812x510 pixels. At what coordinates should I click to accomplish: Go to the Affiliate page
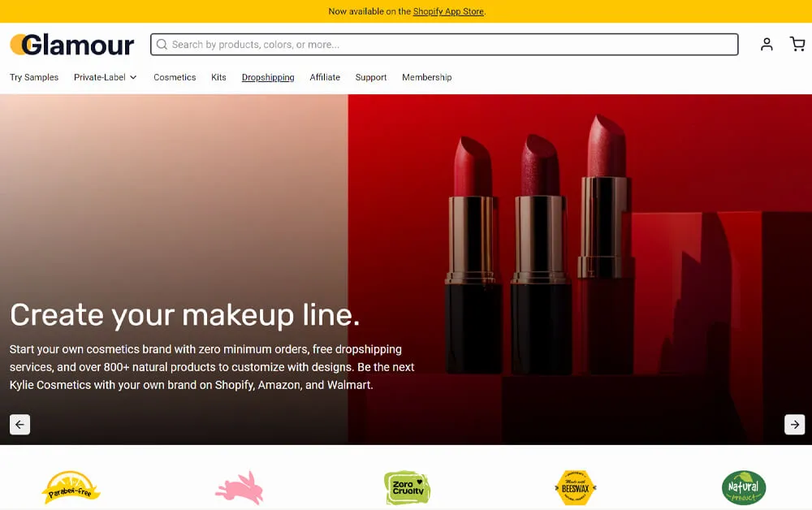(x=325, y=77)
